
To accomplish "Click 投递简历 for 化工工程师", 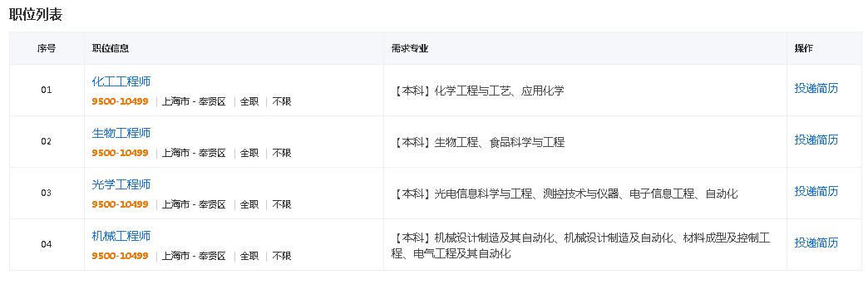I will (x=816, y=88).
